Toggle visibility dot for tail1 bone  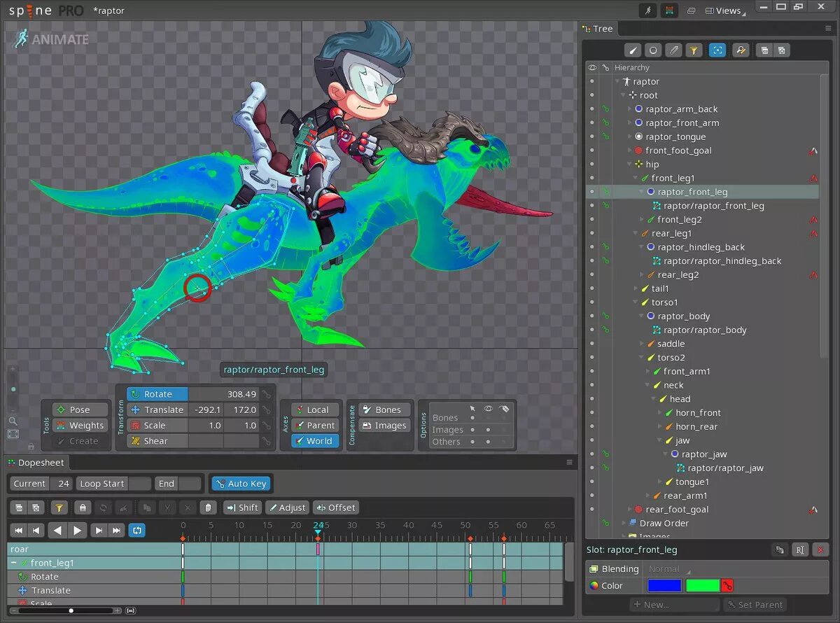592,288
